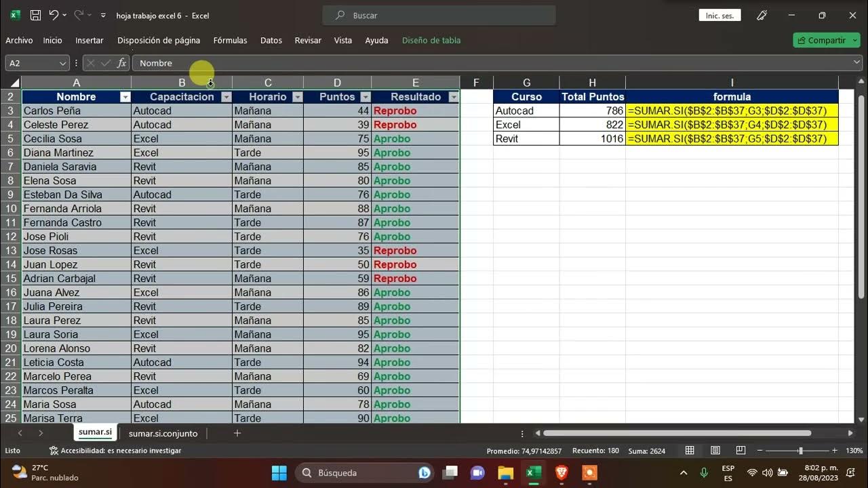Viewport: 868px width, 488px height.
Task: Expand the formula bar chevron
Action: coord(857,63)
